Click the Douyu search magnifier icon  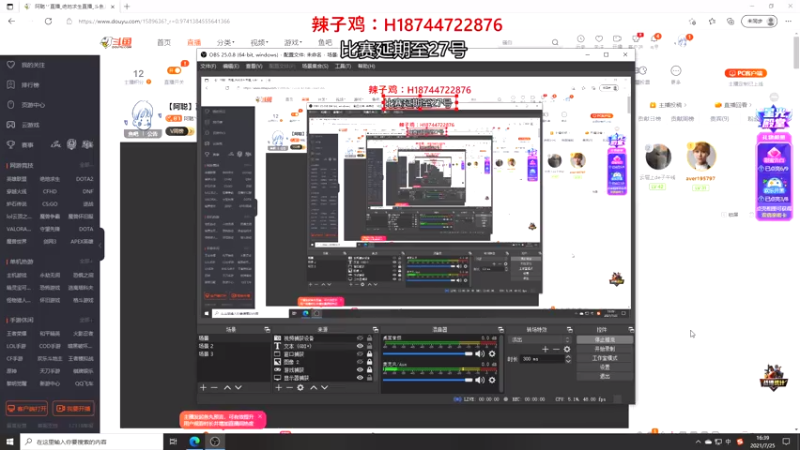coord(555,42)
